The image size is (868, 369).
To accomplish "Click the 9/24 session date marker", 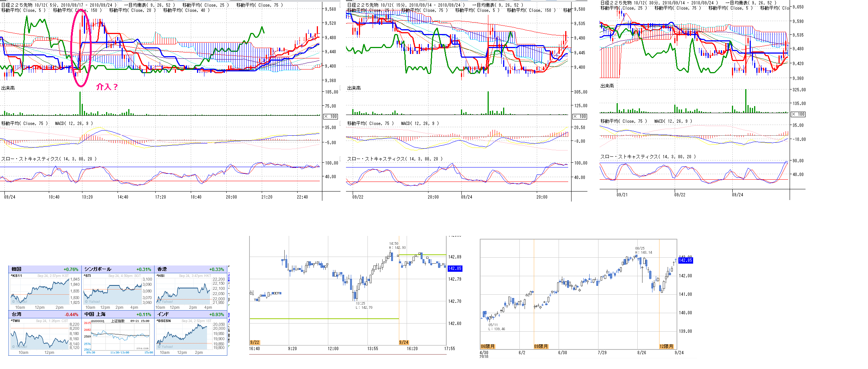I will pyautogui.click(x=404, y=342).
